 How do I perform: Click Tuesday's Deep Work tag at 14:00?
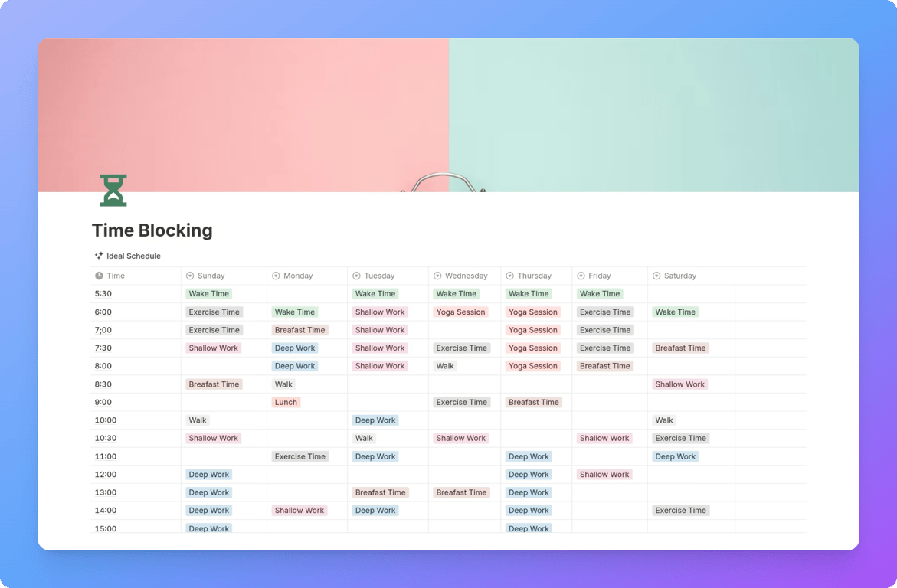(375, 510)
